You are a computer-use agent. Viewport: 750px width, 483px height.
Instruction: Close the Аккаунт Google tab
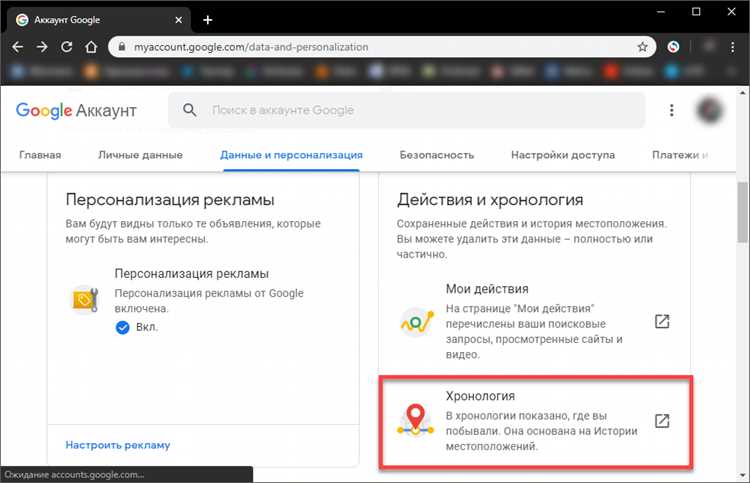pyautogui.click(x=178, y=20)
